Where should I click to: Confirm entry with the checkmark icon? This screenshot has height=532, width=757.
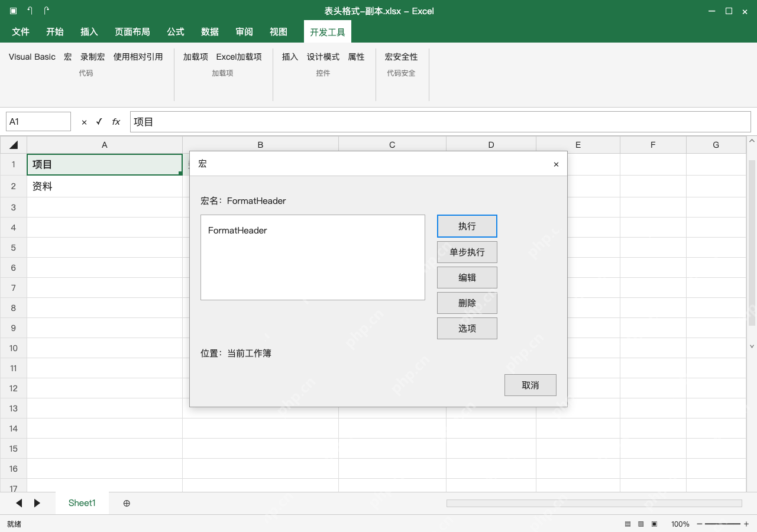tap(99, 122)
